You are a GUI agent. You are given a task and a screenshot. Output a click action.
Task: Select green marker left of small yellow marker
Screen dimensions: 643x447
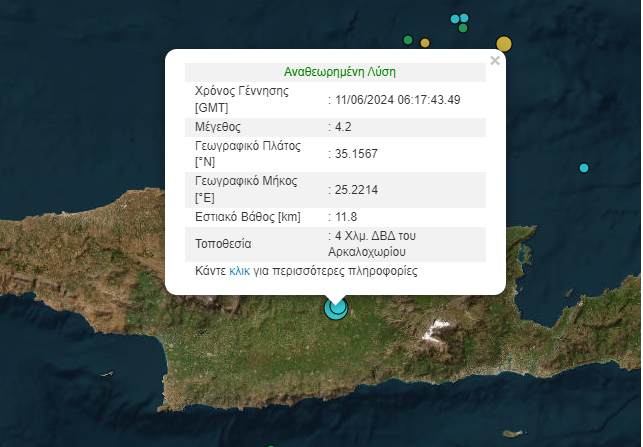click(x=408, y=40)
